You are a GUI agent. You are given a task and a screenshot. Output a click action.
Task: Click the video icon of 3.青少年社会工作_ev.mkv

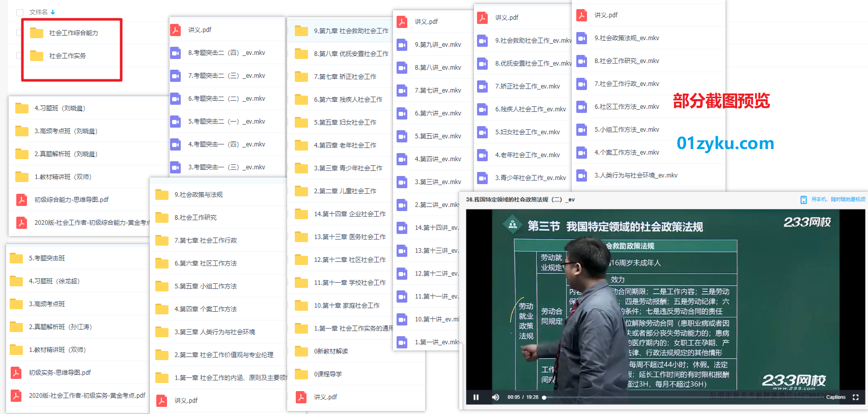(483, 178)
